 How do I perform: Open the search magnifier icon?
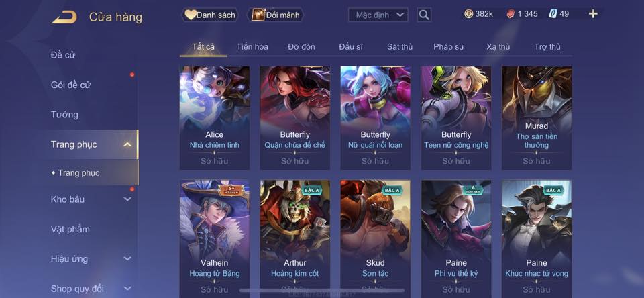(424, 15)
